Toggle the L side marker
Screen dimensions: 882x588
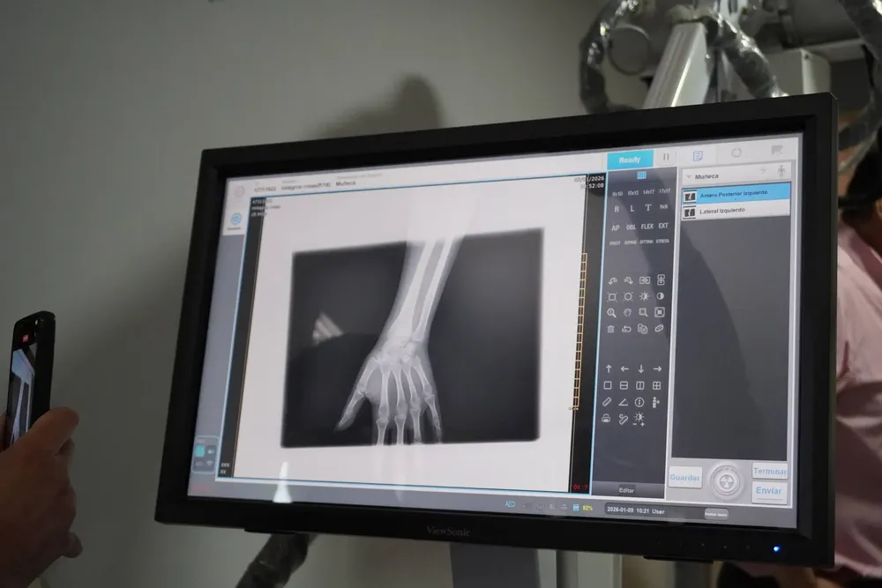tap(632, 208)
